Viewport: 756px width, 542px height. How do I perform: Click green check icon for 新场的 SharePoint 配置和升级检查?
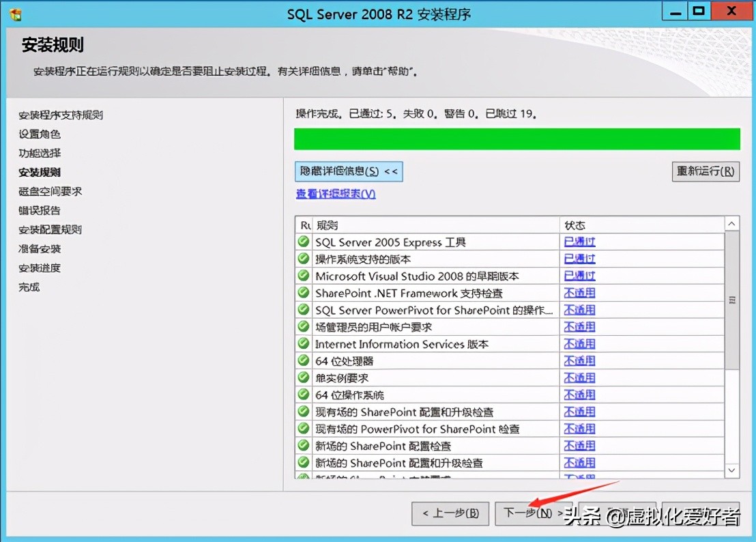pyautogui.click(x=303, y=462)
